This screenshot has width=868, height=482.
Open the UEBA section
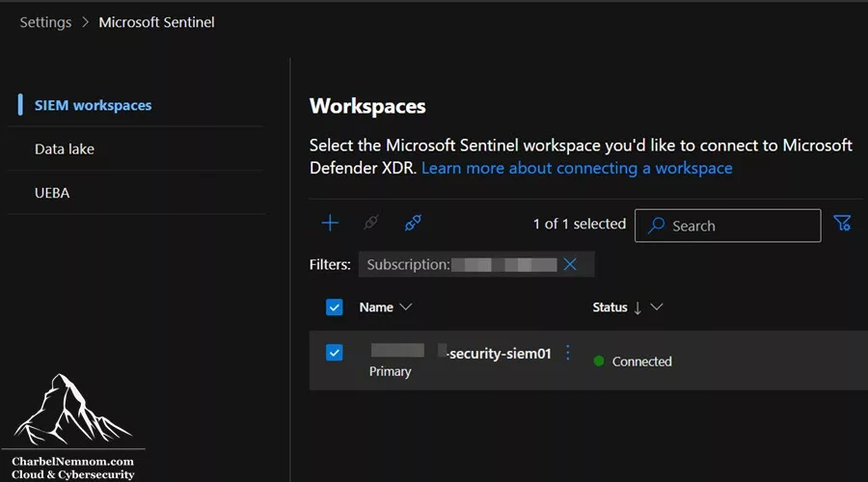click(52, 193)
